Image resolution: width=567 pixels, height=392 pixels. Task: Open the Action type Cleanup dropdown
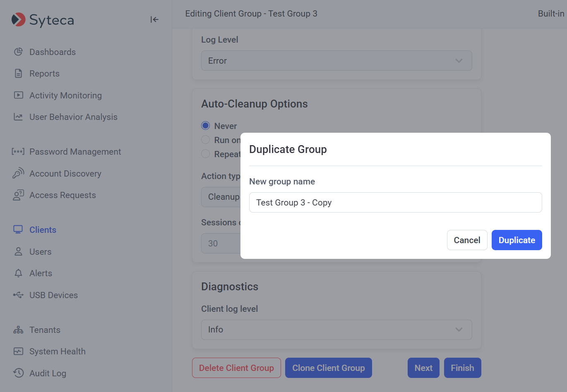click(221, 197)
